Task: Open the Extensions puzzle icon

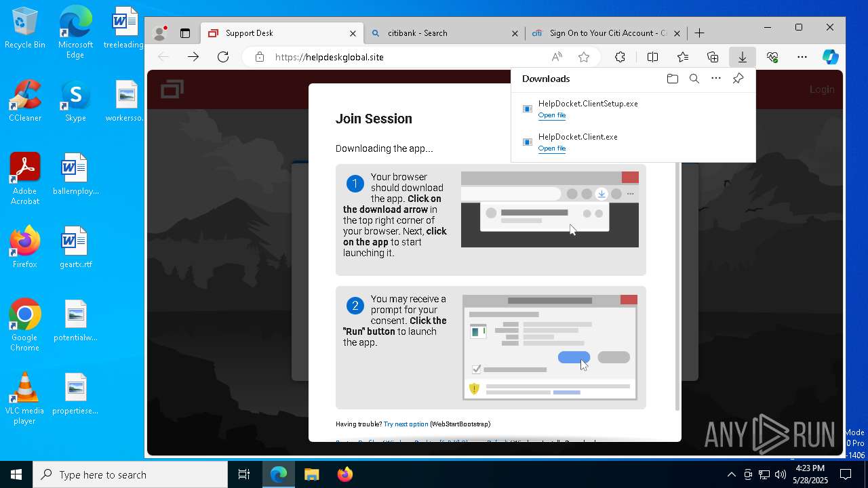Action: [620, 57]
